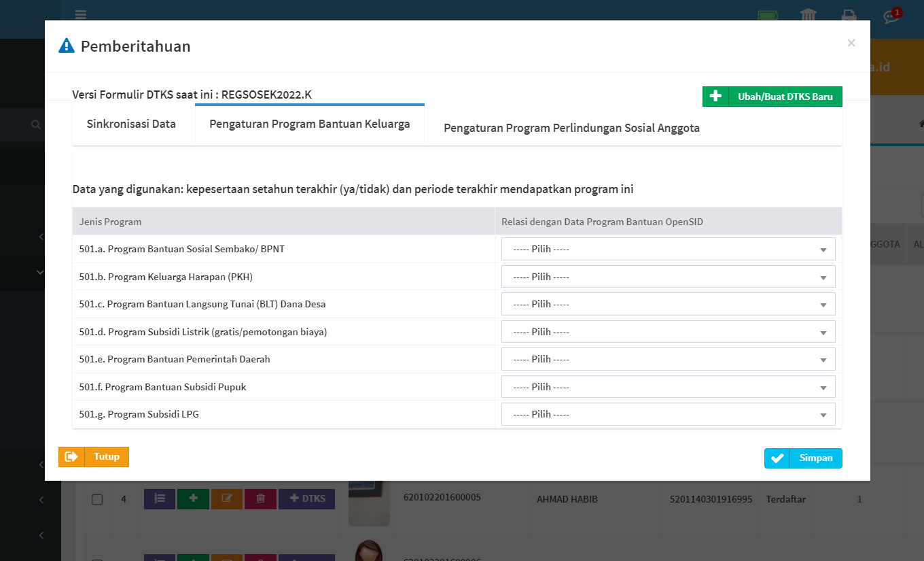
Task: Click the green battery icon in the top bar
Action: 768,16
